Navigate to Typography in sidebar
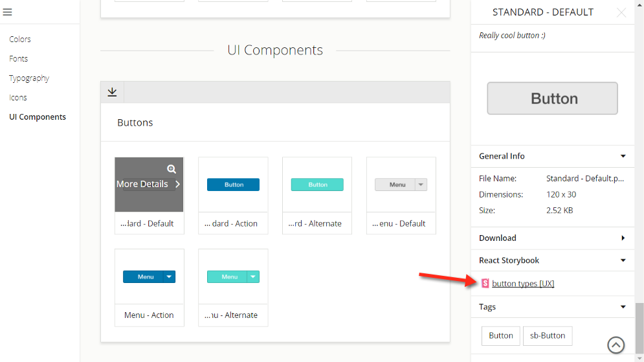 pos(29,78)
